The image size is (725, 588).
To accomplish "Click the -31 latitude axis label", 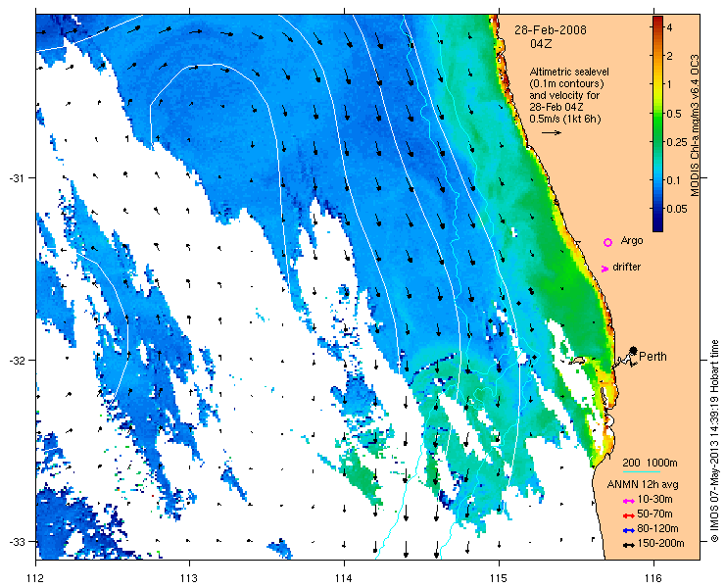I will [19, 178].
